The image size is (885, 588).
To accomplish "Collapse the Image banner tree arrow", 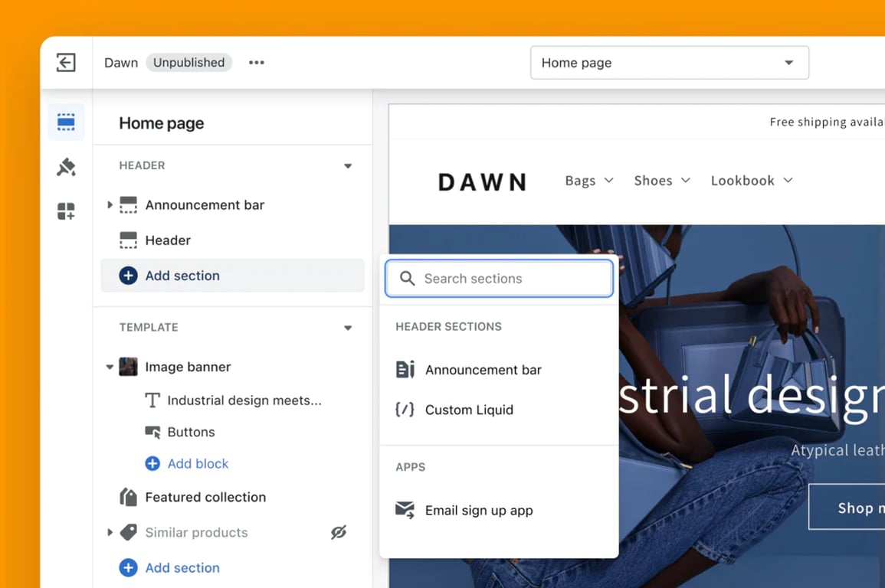I will [x=110, y=367].
